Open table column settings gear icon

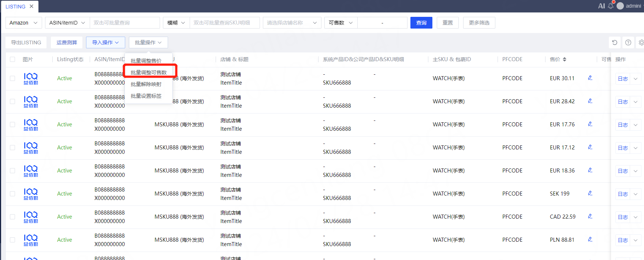(641, 42)
